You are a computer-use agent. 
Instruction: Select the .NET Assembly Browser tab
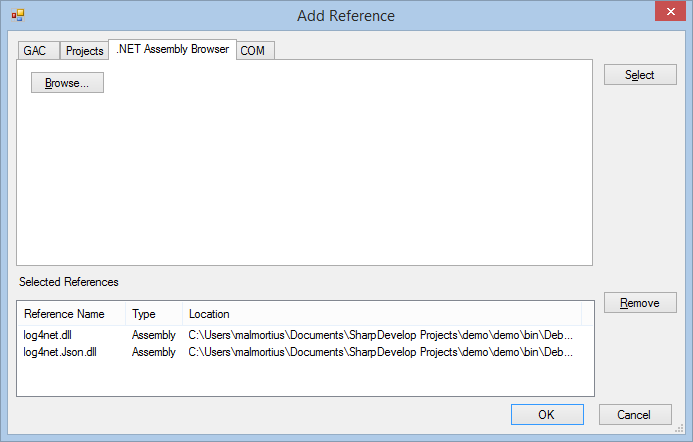(172, 49)
